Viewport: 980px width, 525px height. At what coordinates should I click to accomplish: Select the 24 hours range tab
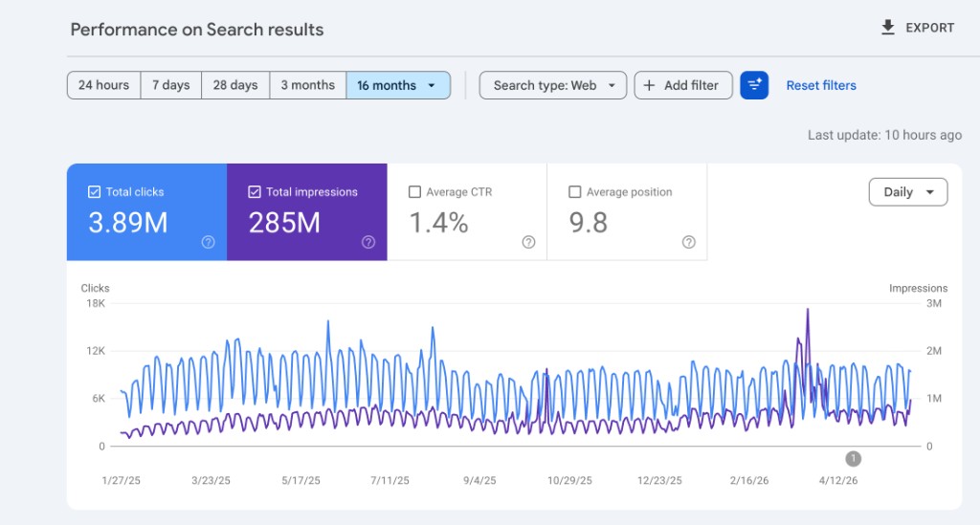pyautogui.click(x=103, y=85)
